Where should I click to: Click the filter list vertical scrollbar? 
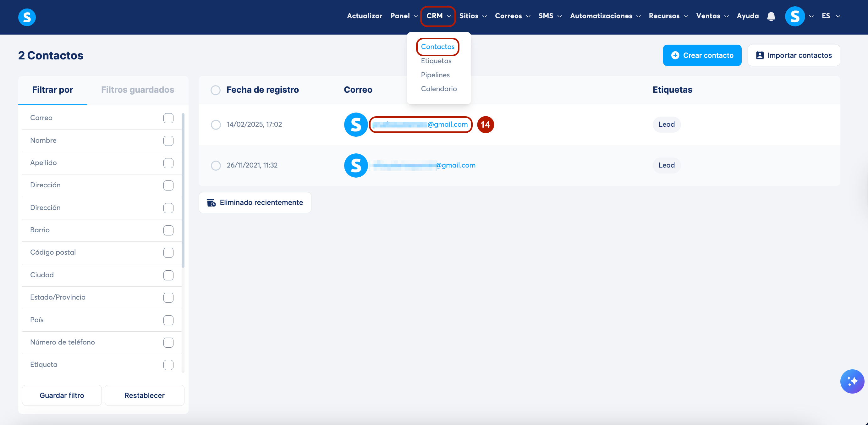[x=183, y=190]
